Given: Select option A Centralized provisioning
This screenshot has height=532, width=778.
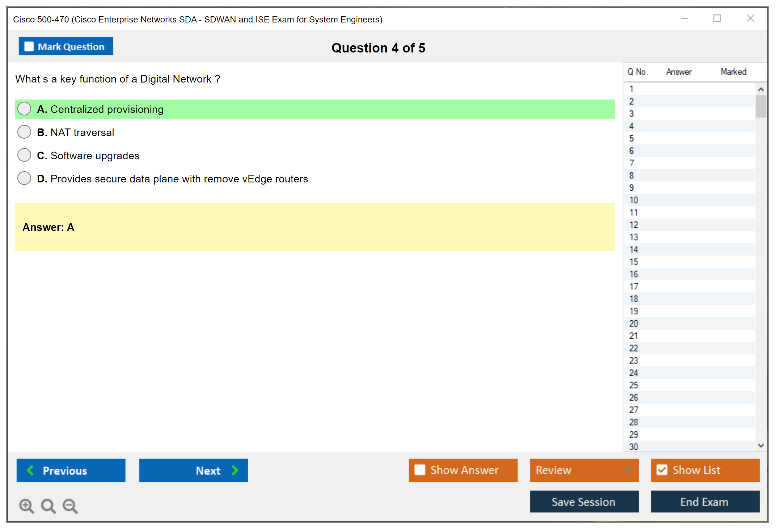Looking at the screenshot, I should point(24,109).
